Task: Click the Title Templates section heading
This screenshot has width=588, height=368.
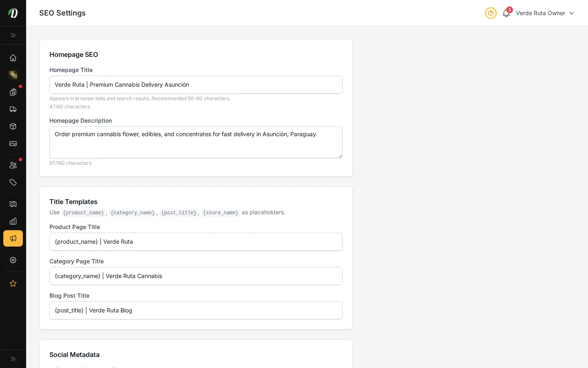Action: click(73, 202)
